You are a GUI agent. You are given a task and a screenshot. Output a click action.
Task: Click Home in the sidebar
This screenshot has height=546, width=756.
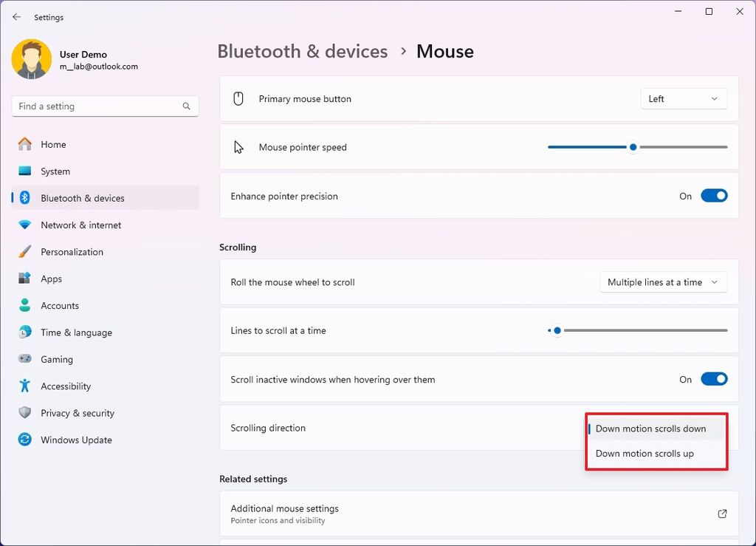[x=51, y=144]
